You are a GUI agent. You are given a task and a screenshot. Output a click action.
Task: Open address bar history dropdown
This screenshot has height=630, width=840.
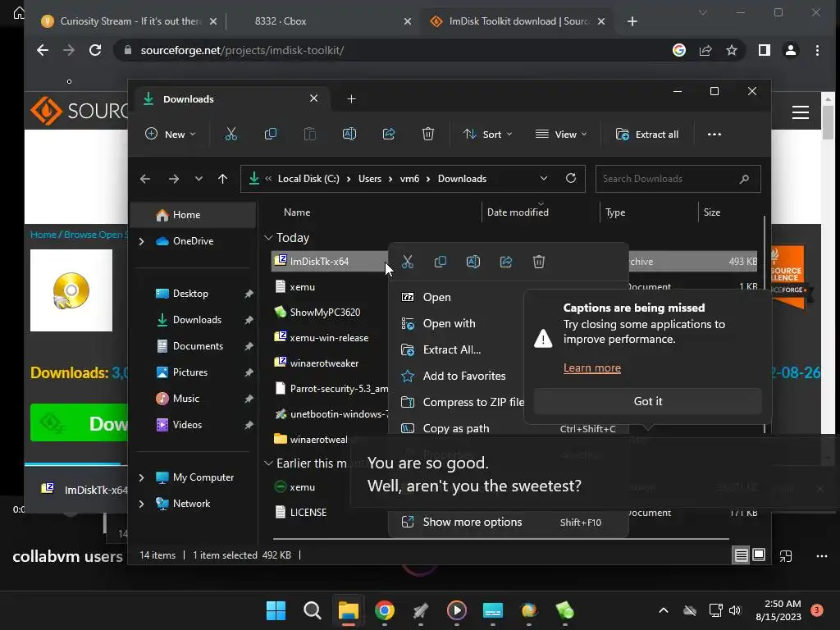(544, 178)
